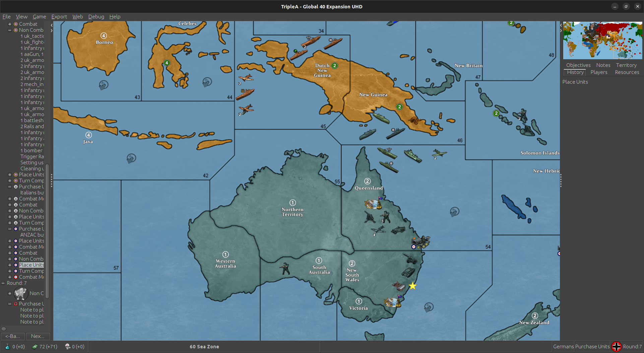Collapse the Round: 7 history node
This screenshot has height=353, width=644.
3,283
